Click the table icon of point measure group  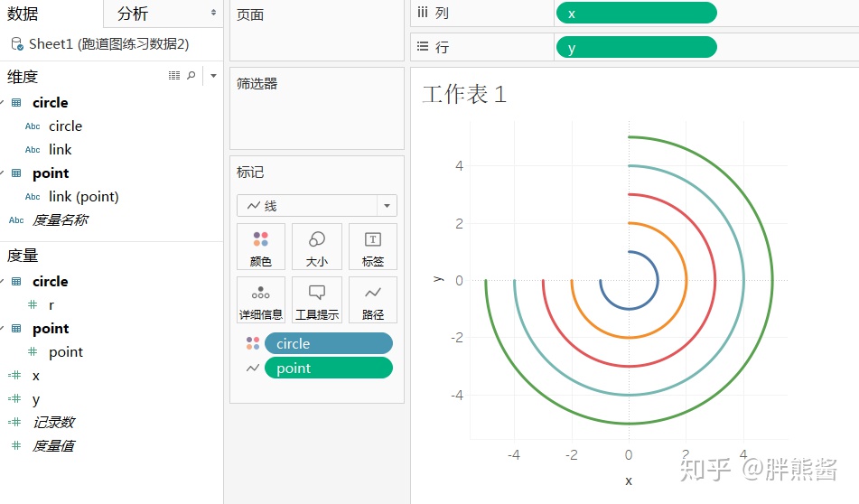(16, 328)
